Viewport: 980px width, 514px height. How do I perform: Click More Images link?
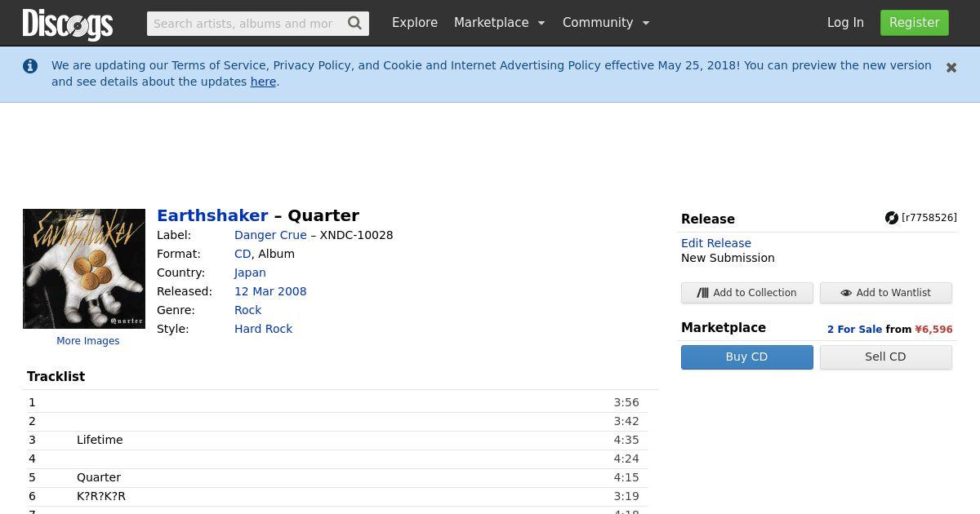coord(88,341)
